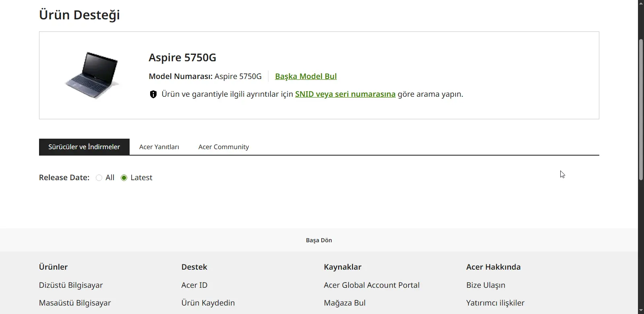Click the page vertical scrollbar thumb
Image resolution: width=644 pixels, height=314 pixels.
pos(641,110)
